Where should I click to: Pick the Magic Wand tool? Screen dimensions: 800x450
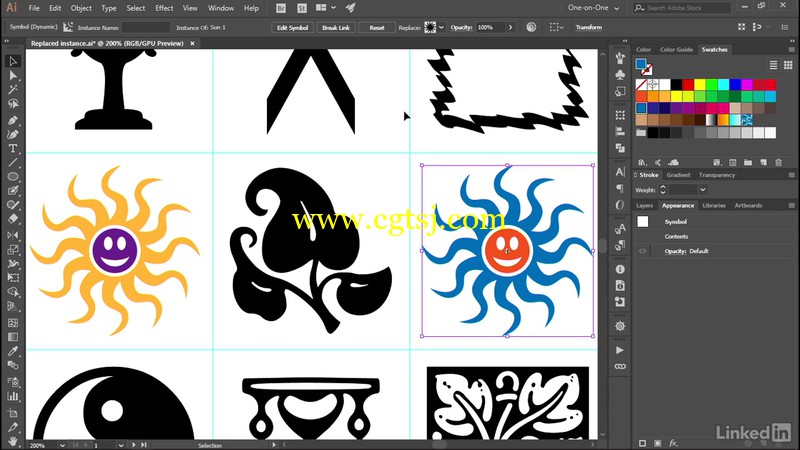(13, 90)
